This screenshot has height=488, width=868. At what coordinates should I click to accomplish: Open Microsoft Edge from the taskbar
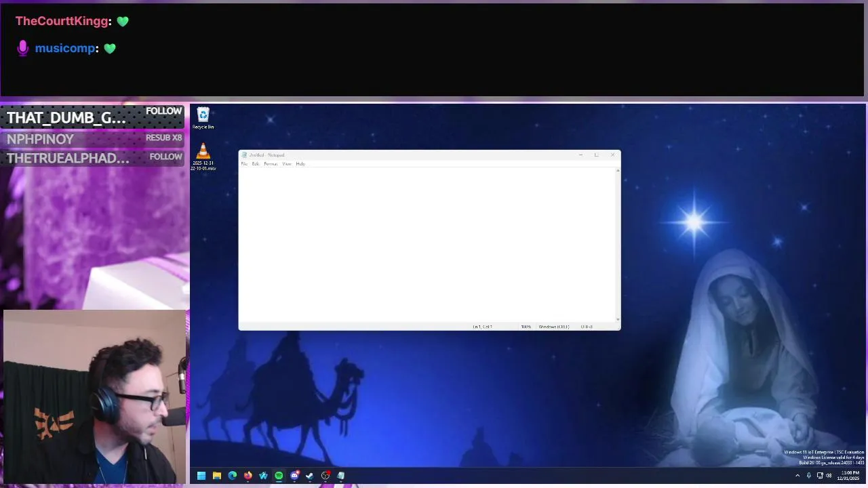click(x=233, y=476)
